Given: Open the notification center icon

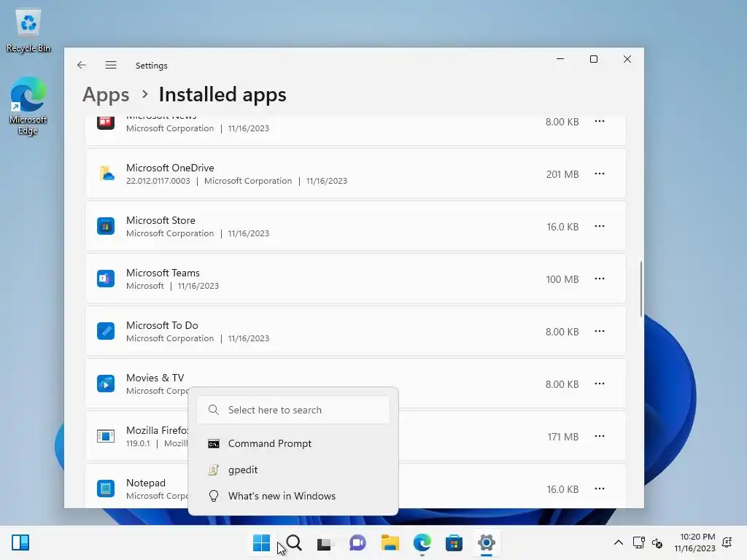Looking at the screenshot, I should click(727, 542).
